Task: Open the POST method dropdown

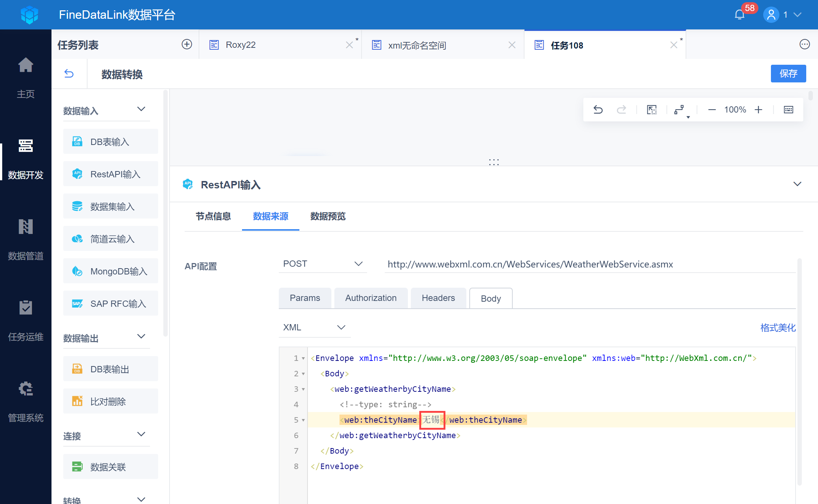Action: point(322,264)
